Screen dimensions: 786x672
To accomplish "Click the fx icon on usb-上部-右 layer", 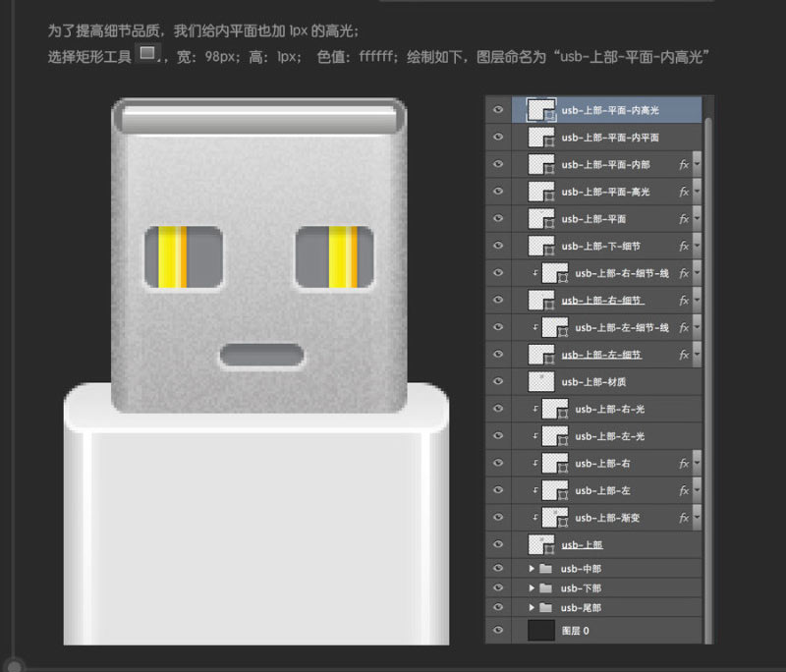I will click(x=683, y=463).
